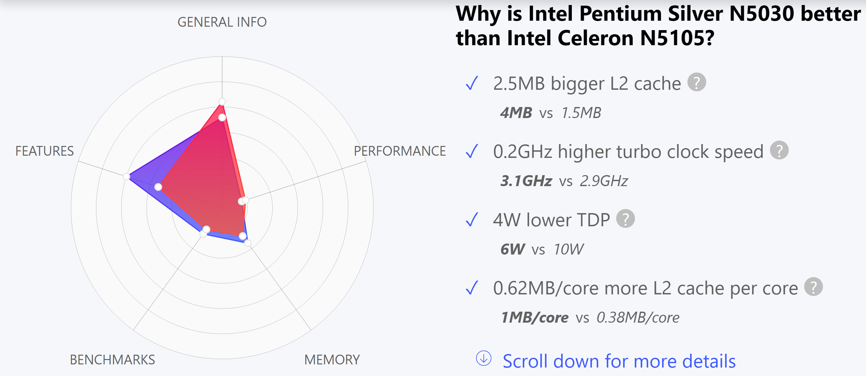Image resolution: width=868 pixels, height=376 pixels.
Task: Open help for L2 cache per core
Action: (x=813, y=287)
